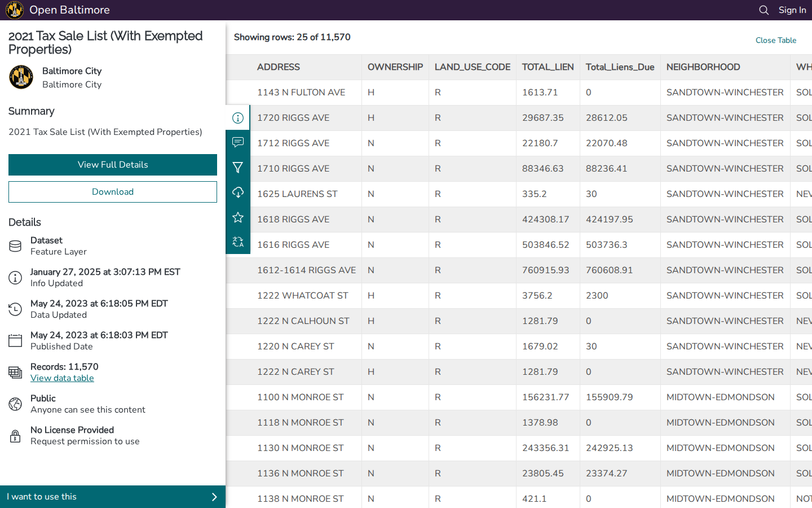Click the Download button
This screenshot has width=812, height=508.
(x=113, y=192)
